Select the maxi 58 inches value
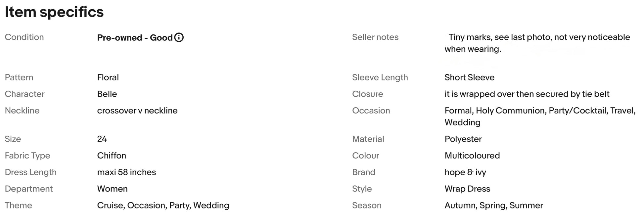The width and height of the screenshot is (644, 221). click(x=126, y=172)
